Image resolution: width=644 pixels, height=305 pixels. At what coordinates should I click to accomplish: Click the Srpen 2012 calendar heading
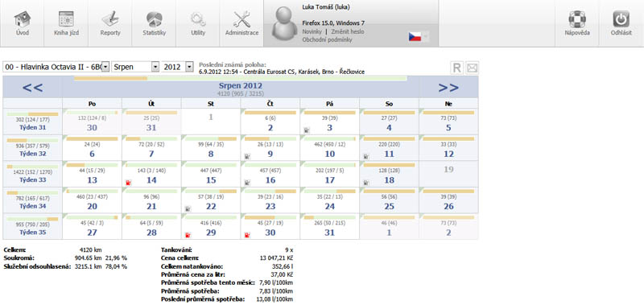point(241,86)
